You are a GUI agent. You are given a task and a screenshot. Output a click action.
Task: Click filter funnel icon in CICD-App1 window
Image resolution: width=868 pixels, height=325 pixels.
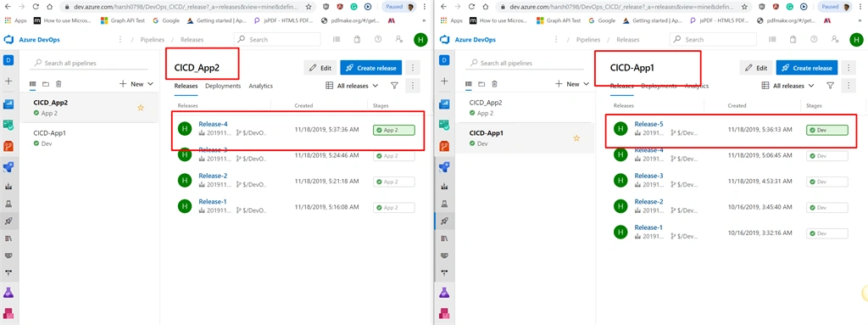point(830,86)
